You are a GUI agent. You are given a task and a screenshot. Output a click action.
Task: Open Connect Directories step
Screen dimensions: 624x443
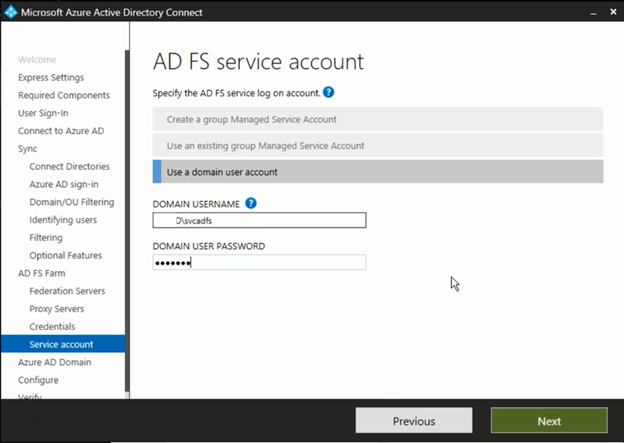69,166
